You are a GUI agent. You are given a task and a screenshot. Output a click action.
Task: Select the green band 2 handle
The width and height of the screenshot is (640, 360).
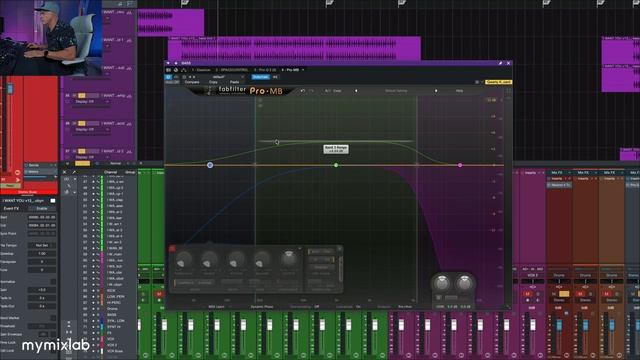tap(336, 165)
